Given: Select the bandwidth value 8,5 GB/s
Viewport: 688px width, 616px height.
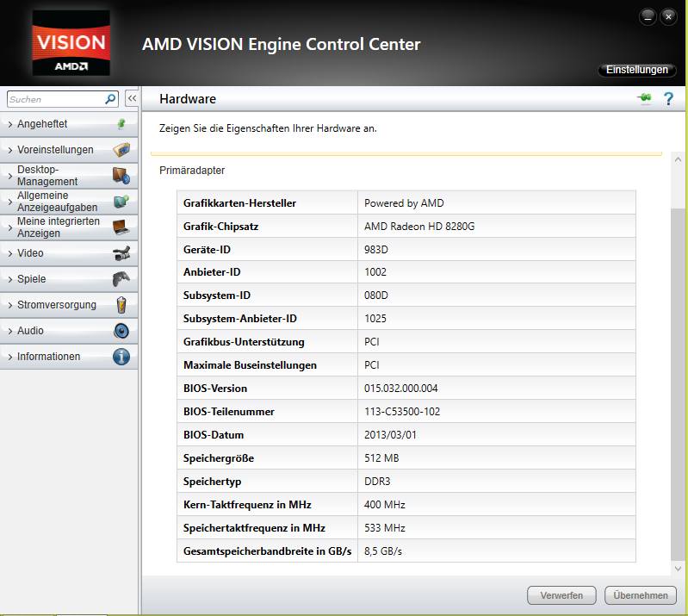Looking at the screenshot, I should point(382,551).
